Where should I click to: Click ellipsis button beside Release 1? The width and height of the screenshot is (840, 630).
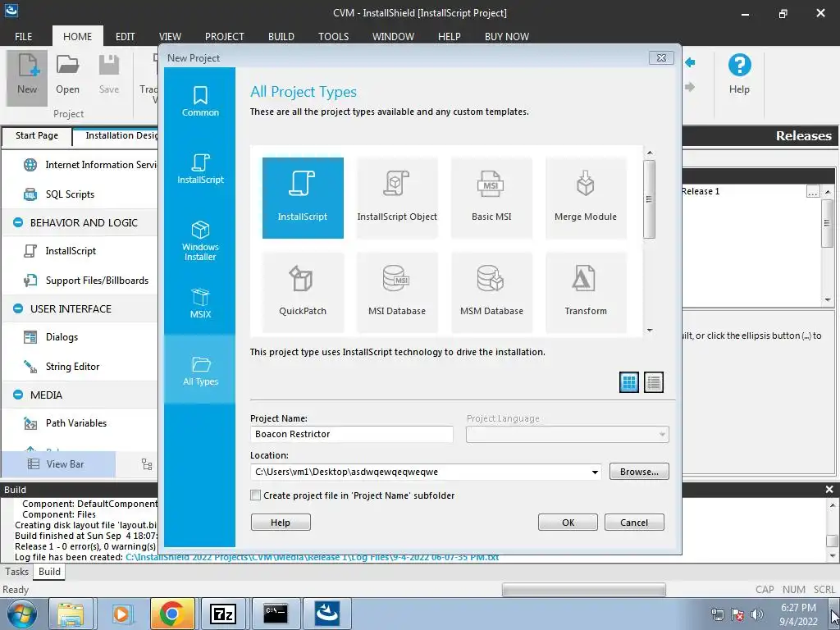pos(813,191)
